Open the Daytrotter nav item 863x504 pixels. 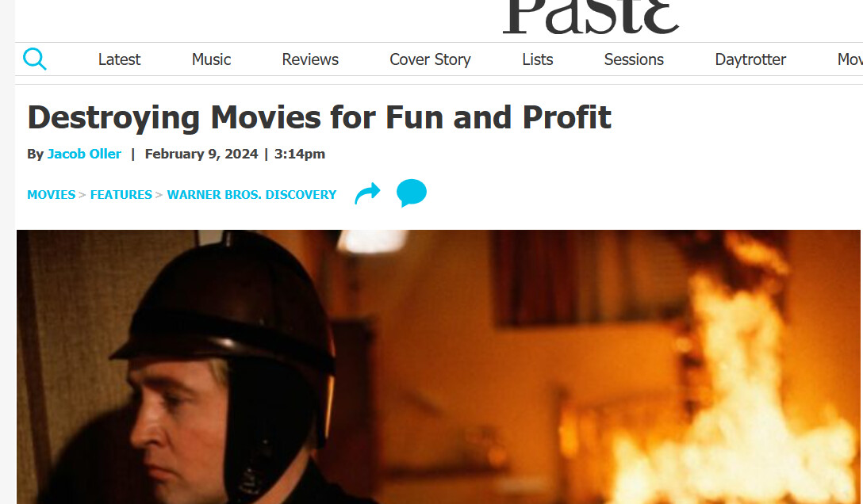coord(750,59)
